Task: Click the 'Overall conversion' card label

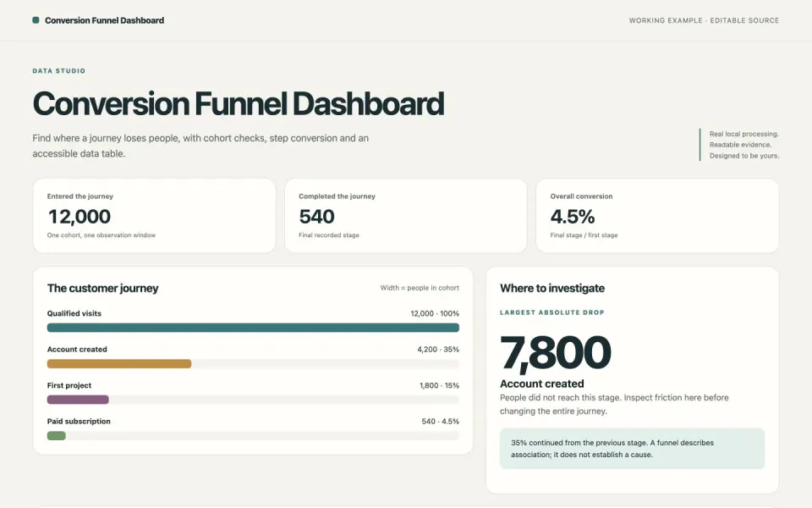Action: 581,196
